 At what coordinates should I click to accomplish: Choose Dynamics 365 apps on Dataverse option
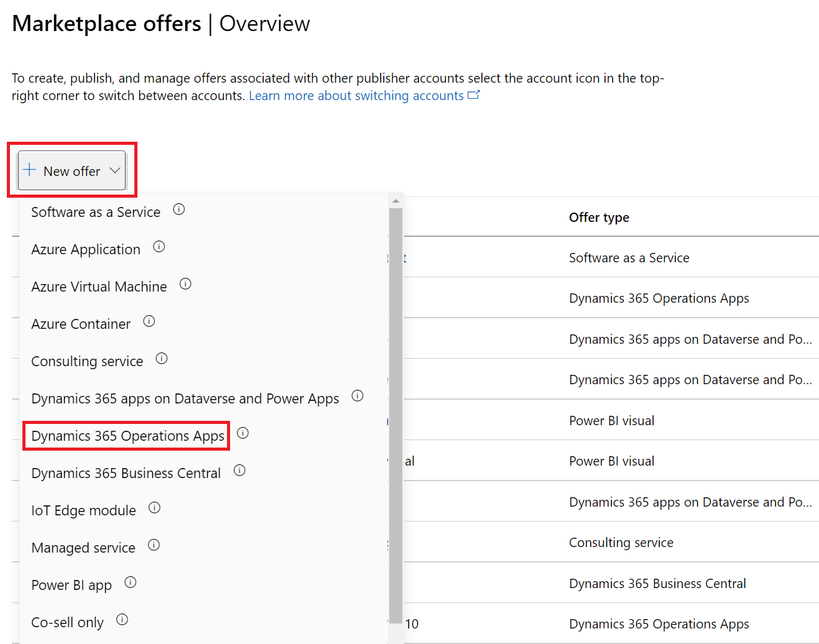coord(185,398)
